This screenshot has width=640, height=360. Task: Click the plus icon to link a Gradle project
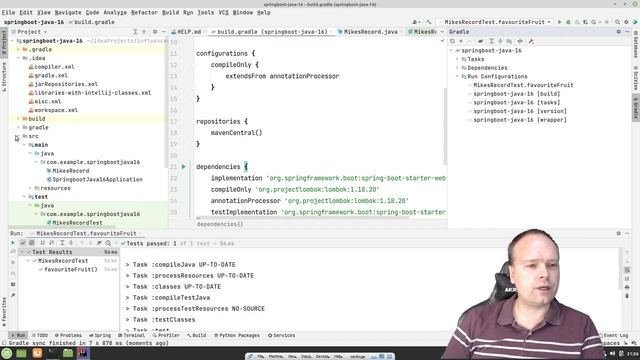coord(461,41)
